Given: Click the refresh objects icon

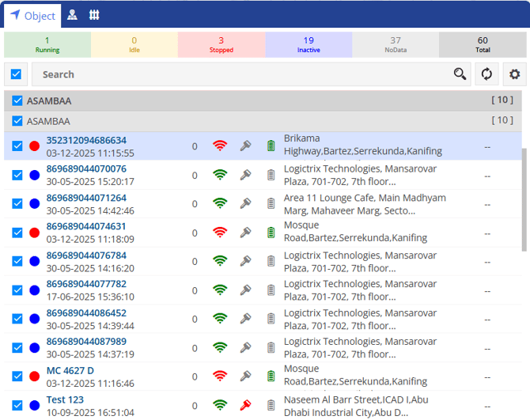Looking at the screenshot, I should (486, 74).
